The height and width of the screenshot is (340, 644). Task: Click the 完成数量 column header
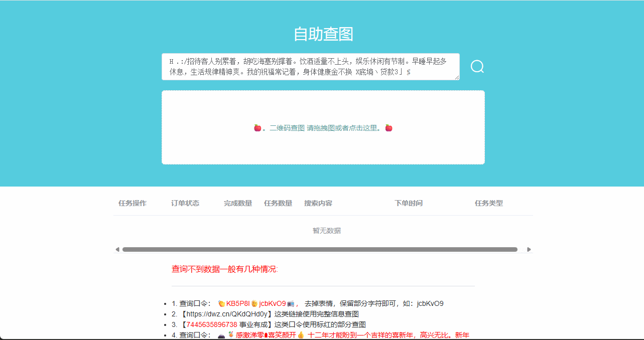point(238,203)
